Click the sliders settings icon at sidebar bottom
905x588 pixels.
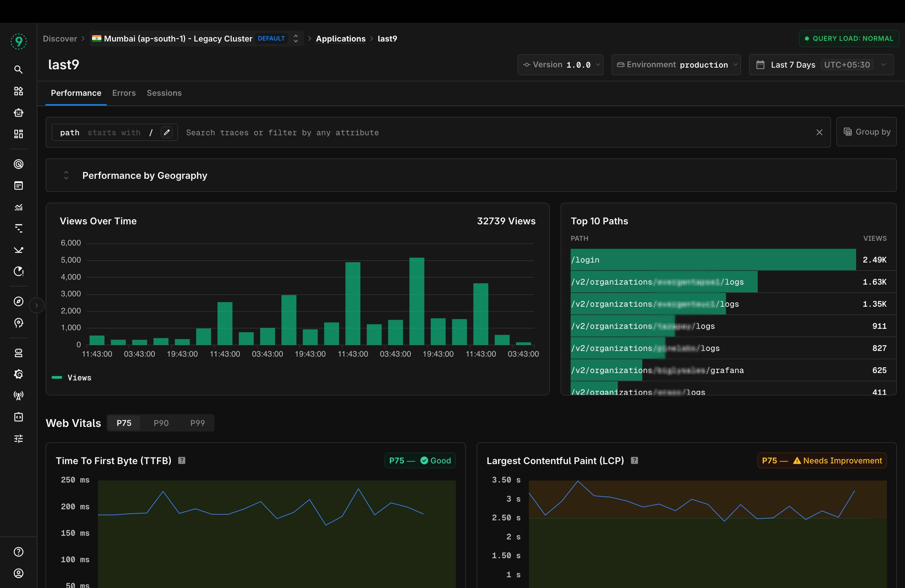pos(18,438)
